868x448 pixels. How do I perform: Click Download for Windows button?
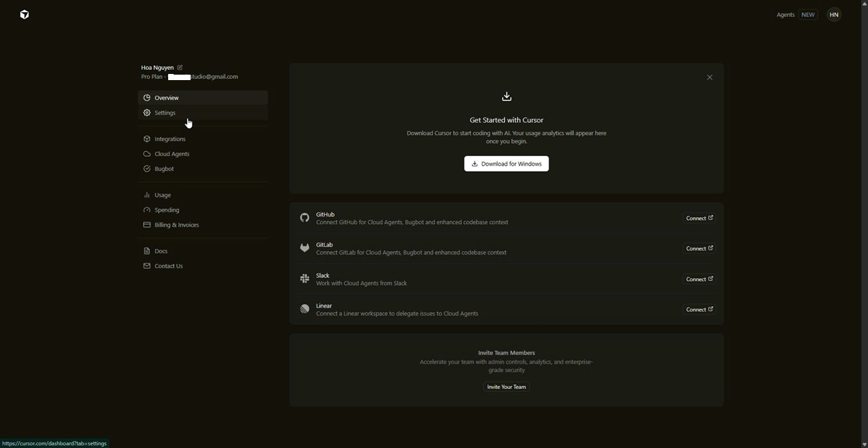[x=507, y=164]
